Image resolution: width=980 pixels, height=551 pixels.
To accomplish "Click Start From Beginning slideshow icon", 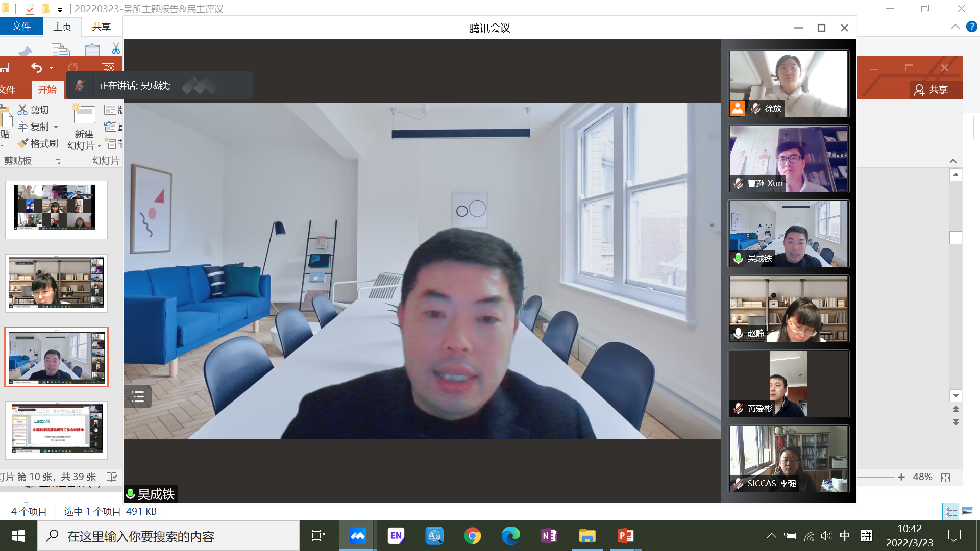I will tap(108, 67).
